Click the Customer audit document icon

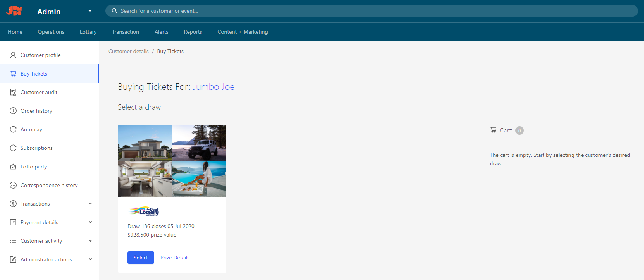(x=13, y=92)
